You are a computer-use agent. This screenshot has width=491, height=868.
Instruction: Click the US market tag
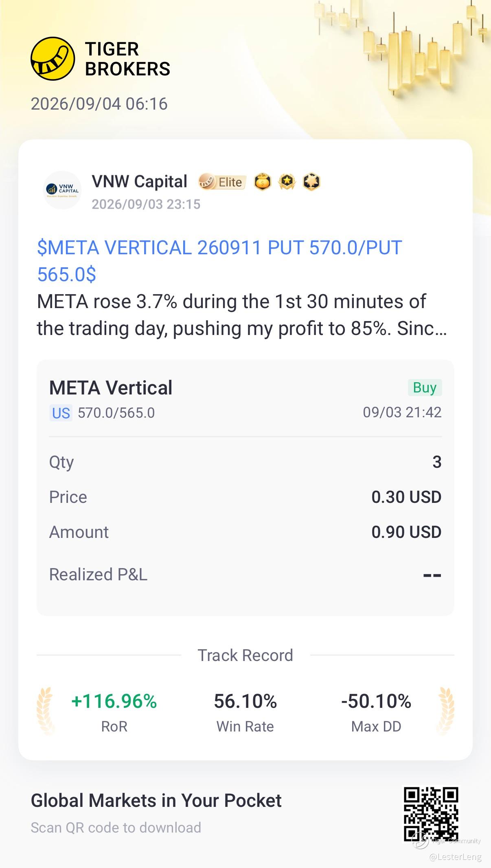tap(61, 413)
